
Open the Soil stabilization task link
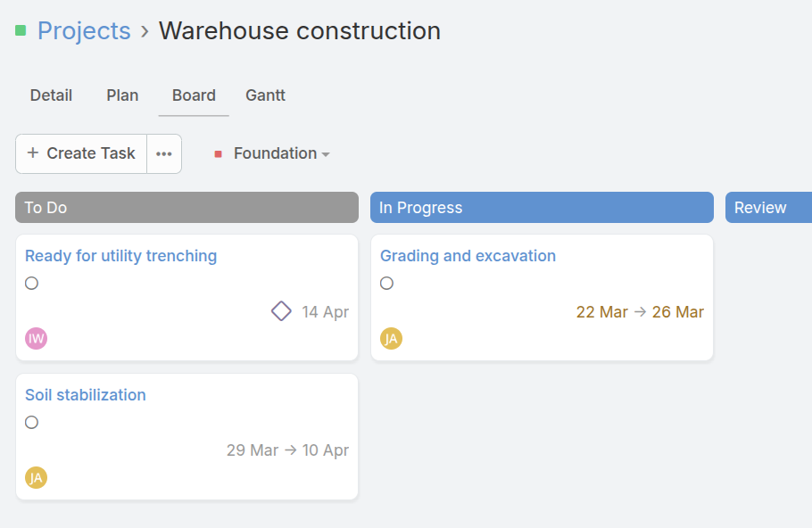click(x=86, y=395)
